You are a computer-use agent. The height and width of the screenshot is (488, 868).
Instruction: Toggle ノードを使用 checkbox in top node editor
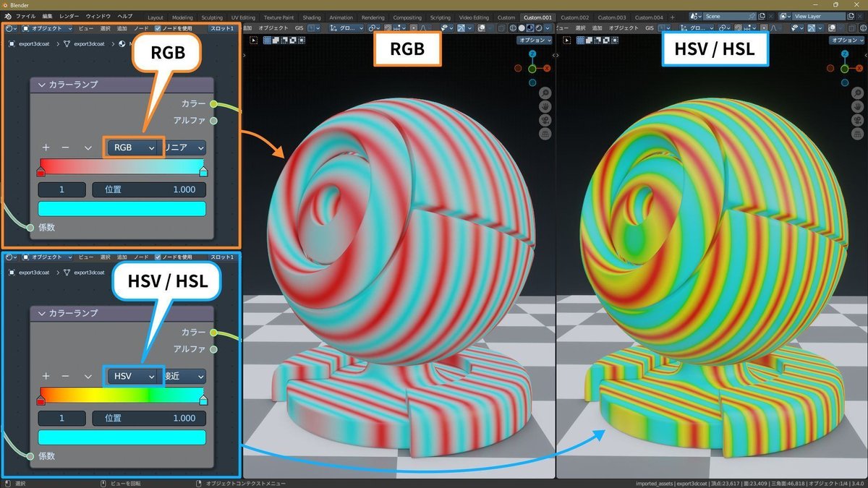click(x=158, y=28)
